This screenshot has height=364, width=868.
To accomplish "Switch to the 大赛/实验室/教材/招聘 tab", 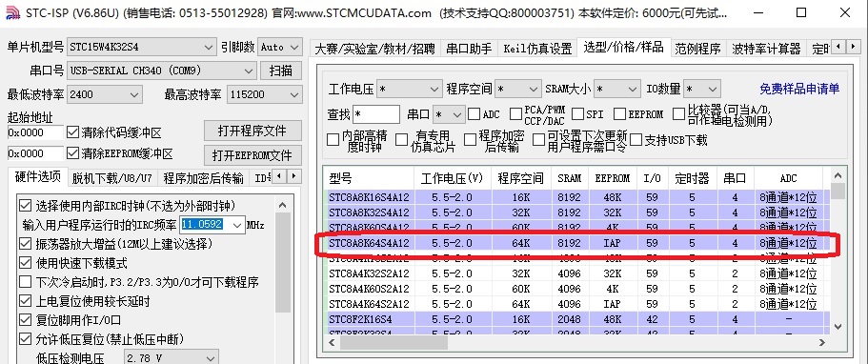I will pos(374,49).
